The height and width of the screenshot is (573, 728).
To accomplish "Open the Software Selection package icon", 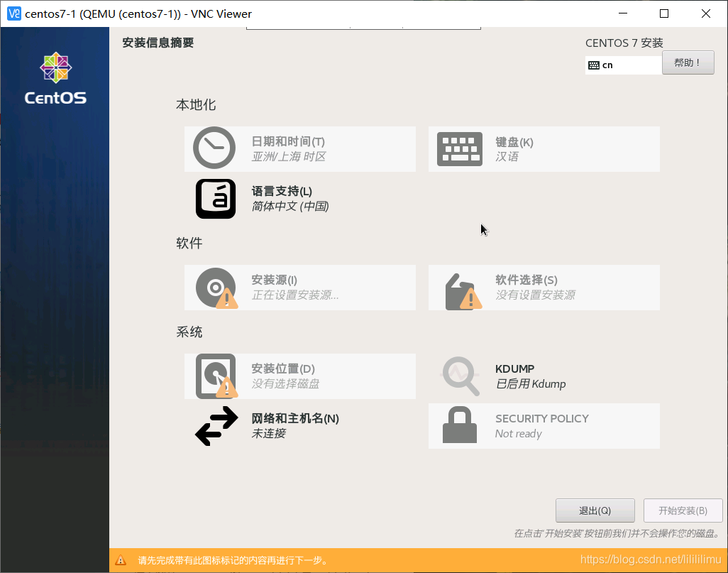I will pyautogui.click(x=463, y=291).
